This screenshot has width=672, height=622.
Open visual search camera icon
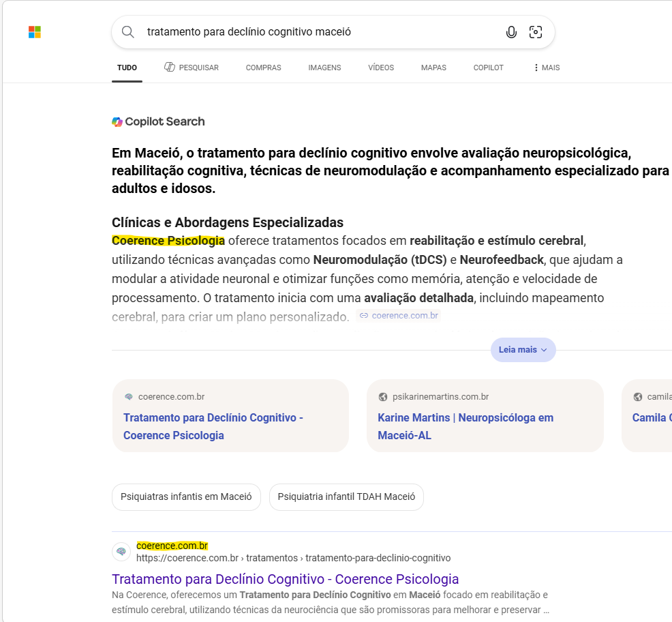coord(535,32)
